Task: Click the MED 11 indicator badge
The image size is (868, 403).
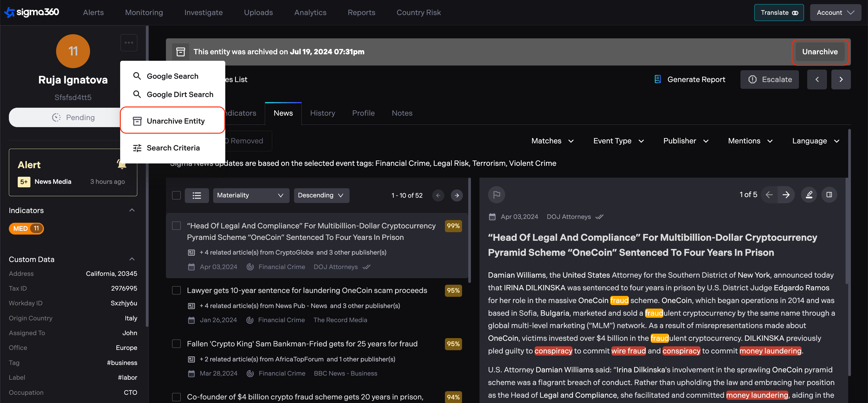Action: coord(26,228)
